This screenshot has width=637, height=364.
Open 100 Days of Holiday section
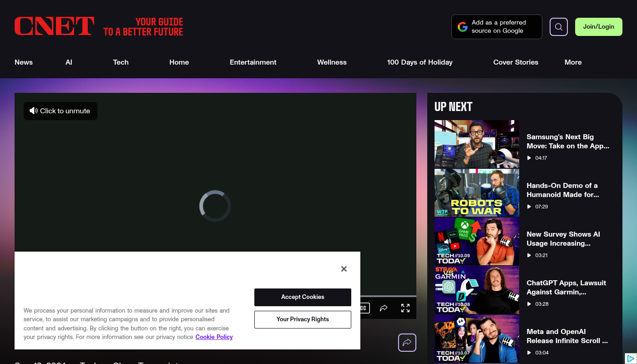click(420, 62)
